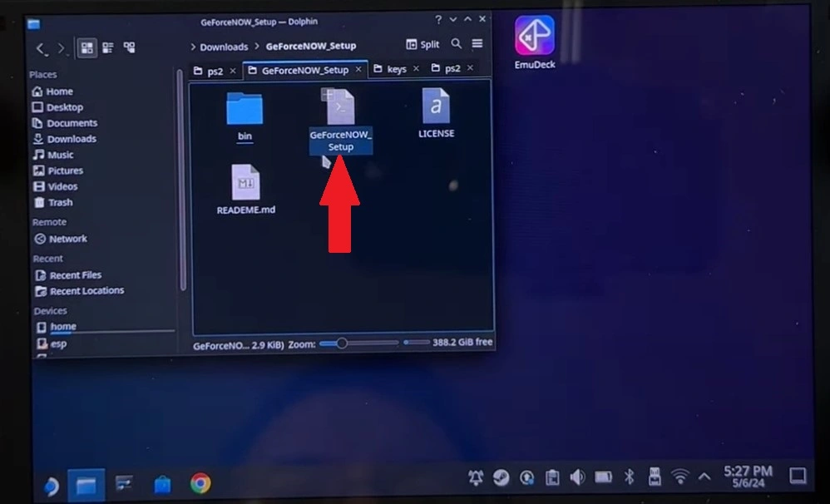Open notifications bell in system tray
This screenshot has width=830, height=504.
pos(476,478)
